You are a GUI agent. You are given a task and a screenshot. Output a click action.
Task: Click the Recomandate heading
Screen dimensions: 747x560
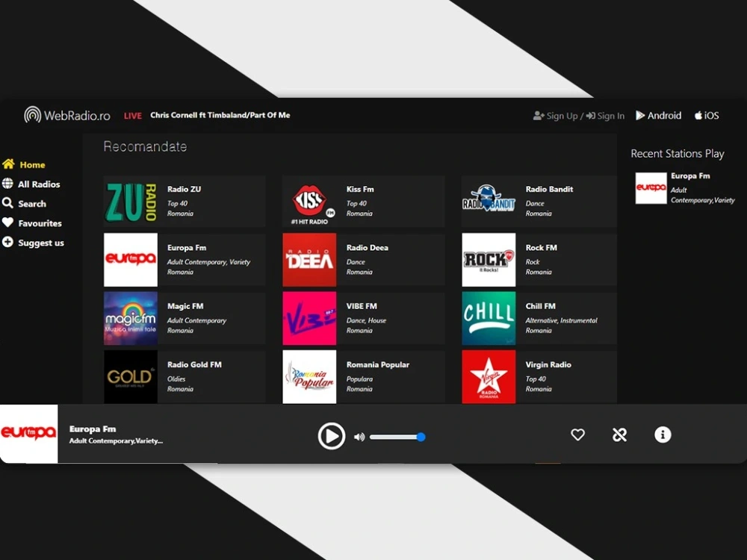(x=146, y=146)
